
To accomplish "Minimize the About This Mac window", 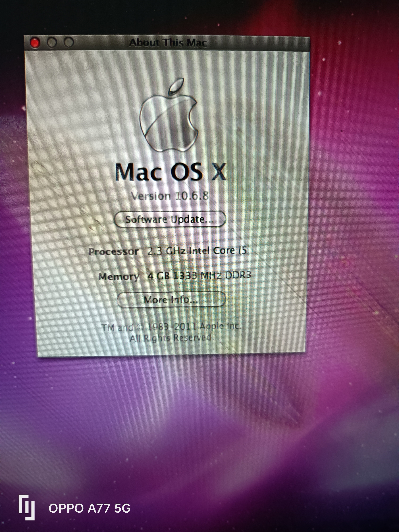I will pos(52,43).
